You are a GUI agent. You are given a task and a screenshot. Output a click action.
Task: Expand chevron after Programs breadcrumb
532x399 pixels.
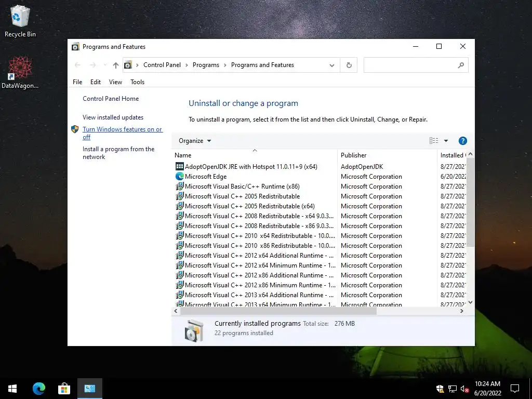tap(225, 65)
